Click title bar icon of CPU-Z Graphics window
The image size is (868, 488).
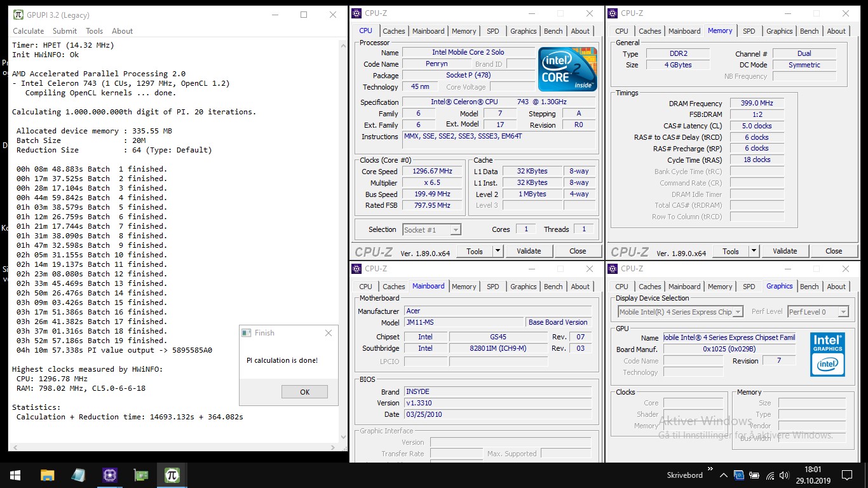click(x=613, y=268)
